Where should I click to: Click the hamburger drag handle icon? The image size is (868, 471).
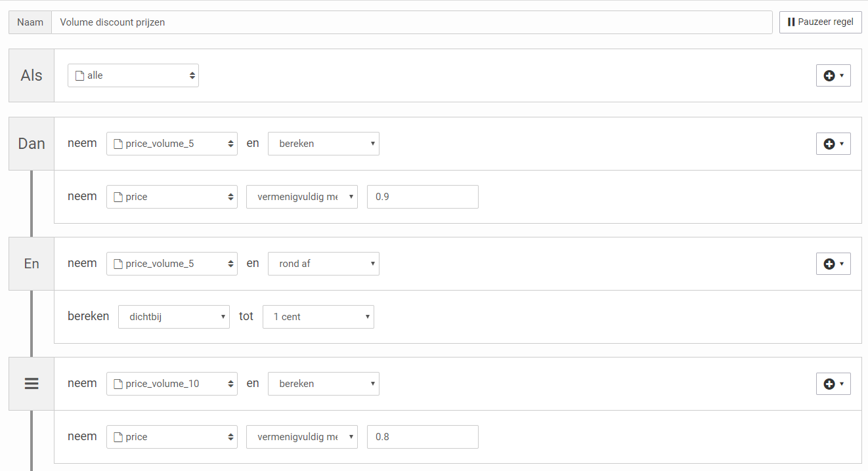(x=32, y=384)
